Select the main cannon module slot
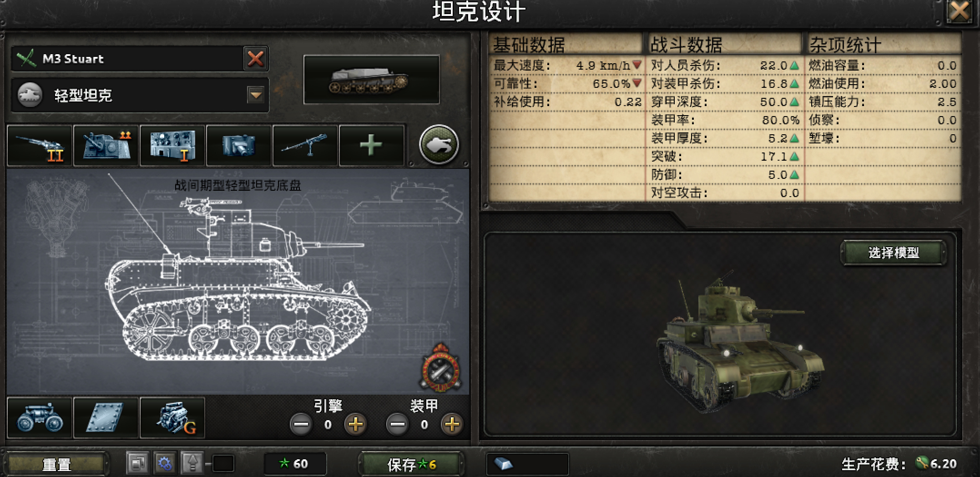This screenshot has height=477, width=980. click(x=40, y=146)
